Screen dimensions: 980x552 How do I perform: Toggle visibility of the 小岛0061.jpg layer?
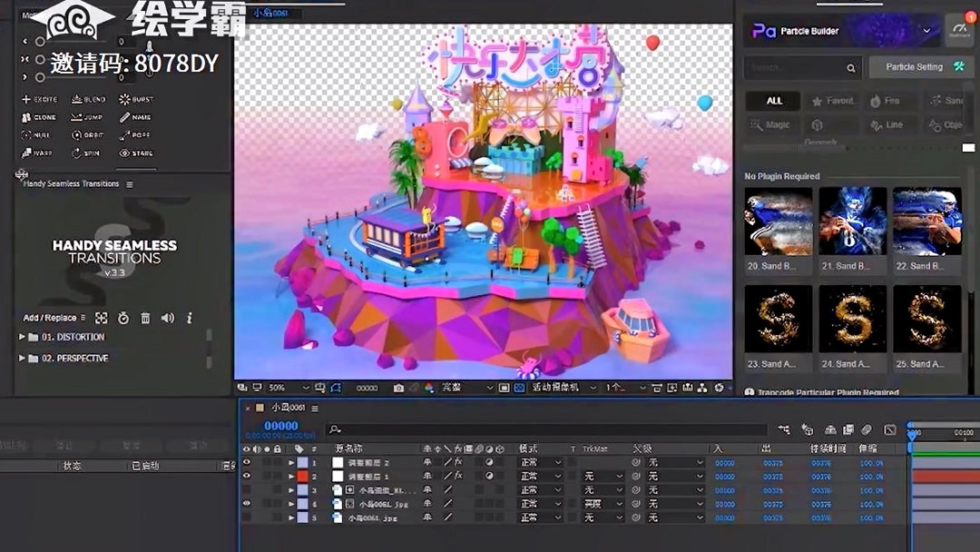pyautogui.click(x=246, y=518)
